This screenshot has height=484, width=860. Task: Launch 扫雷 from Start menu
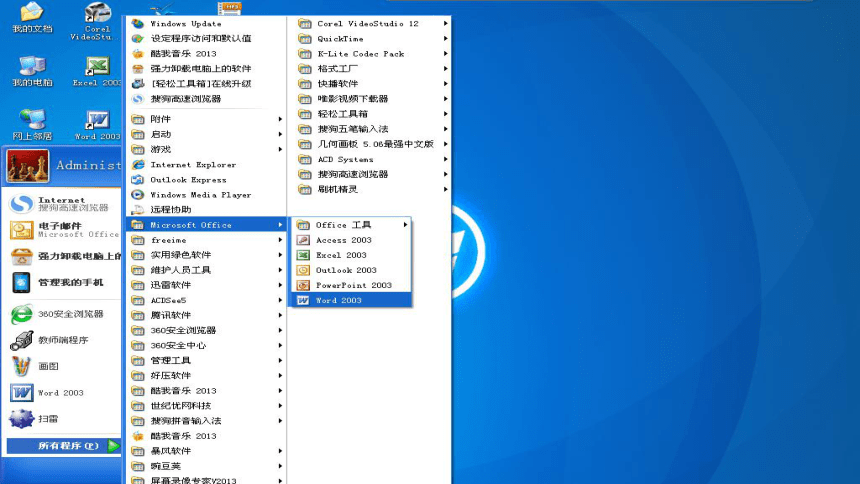coord(64,419)
